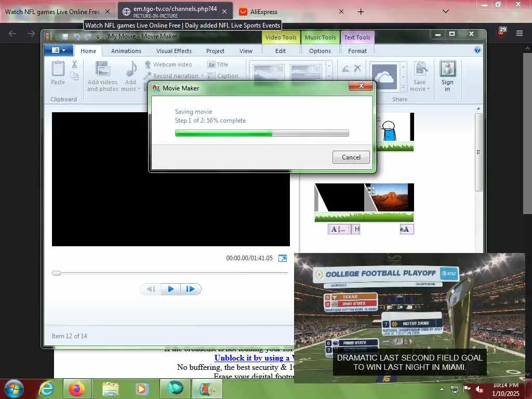
Task: Expand the Add music dropdown arrow
Action: click(139, 89)
